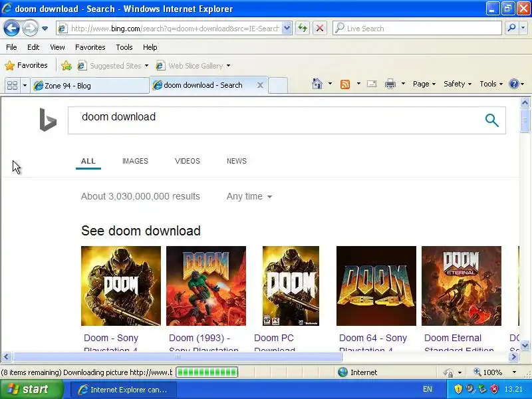Open the Doom (1993) cover thumbnail
This screenshot has width=532, height=399.
click(206, 286)
